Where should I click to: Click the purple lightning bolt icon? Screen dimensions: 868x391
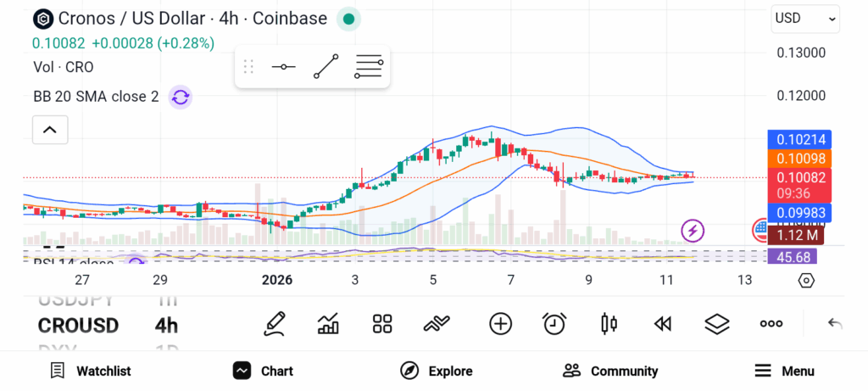(693, 230)
